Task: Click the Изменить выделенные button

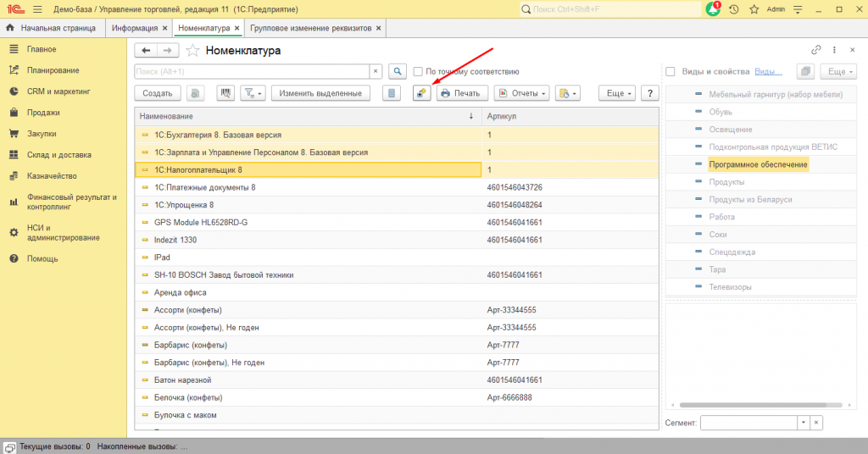Action: 320,93
